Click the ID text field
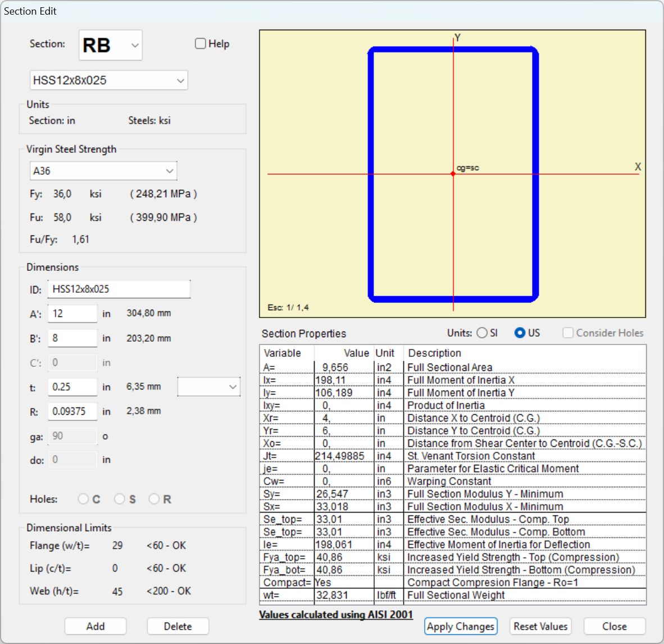 tap(119, 289)
